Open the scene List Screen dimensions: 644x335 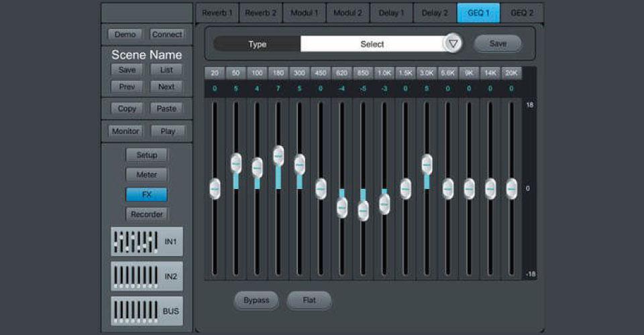click(x=166, y=70)
